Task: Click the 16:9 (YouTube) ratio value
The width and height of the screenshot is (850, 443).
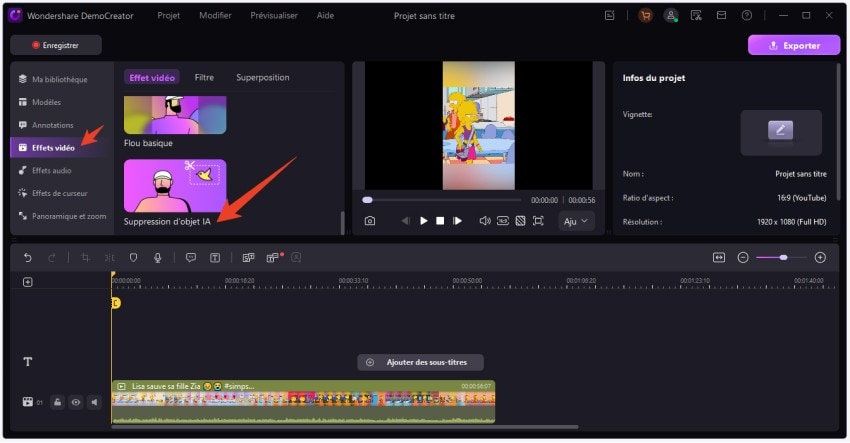Action: (x=802, y=198)
